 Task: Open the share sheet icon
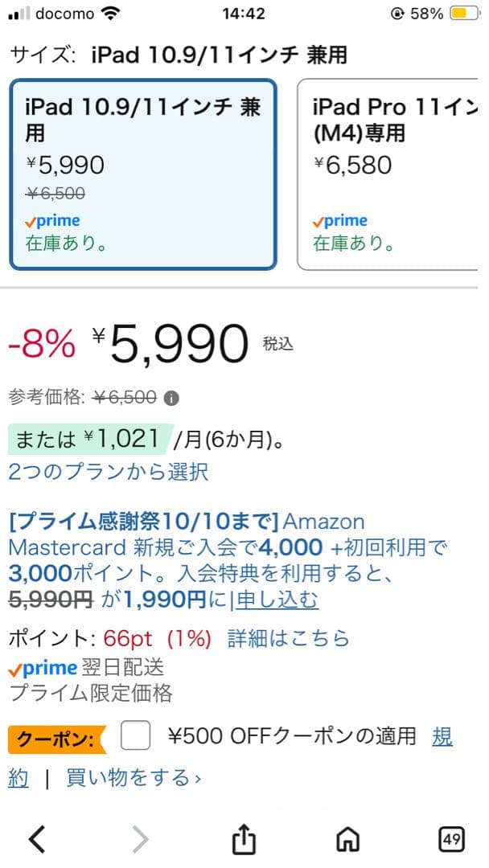click(x=244, y=838)
